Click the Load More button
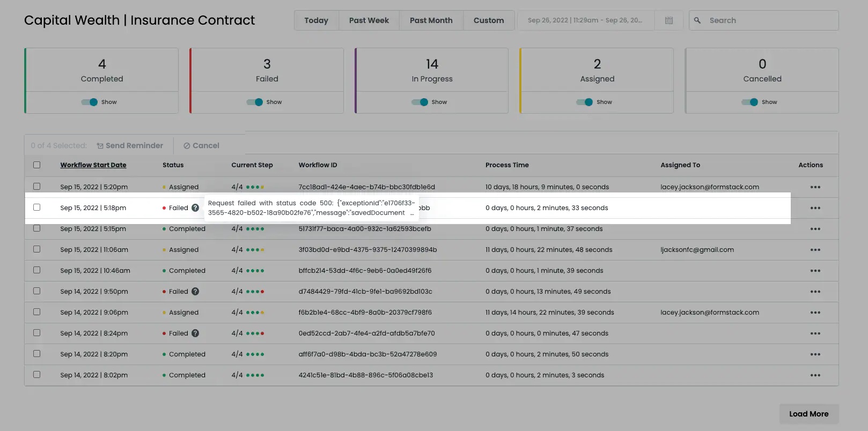 (x=808, y=414)
